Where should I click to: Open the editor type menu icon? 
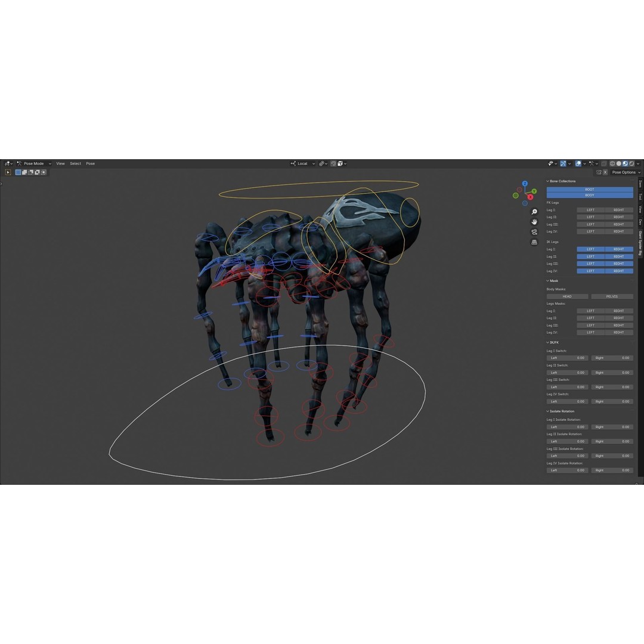click(7, 163)
